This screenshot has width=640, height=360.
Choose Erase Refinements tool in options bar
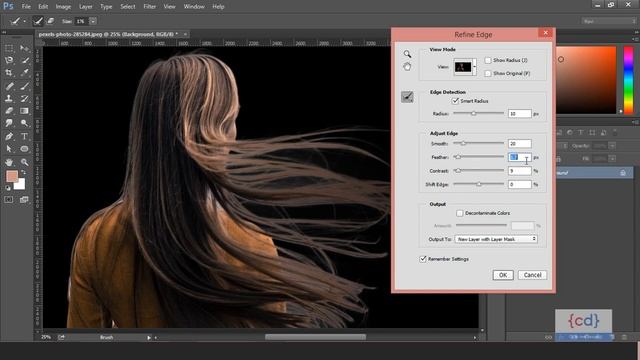click(x=51, y=21)
